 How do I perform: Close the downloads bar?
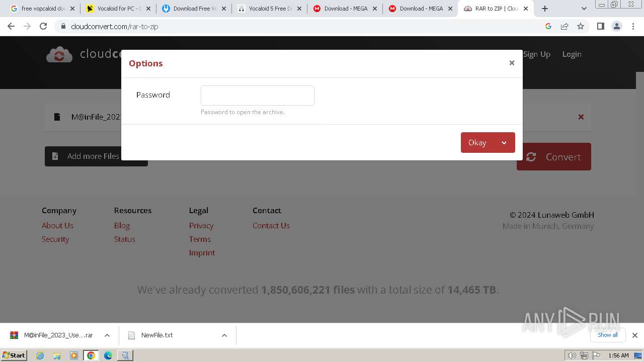click(635, 335)
